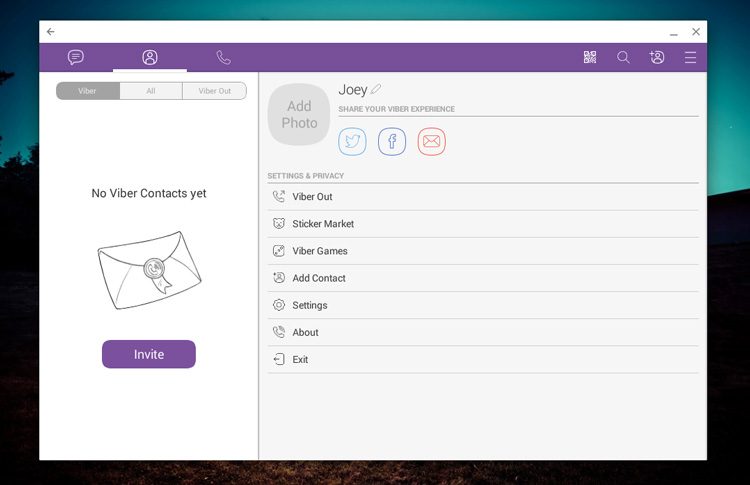Select the Viber contacts filter

click(88, 91)
